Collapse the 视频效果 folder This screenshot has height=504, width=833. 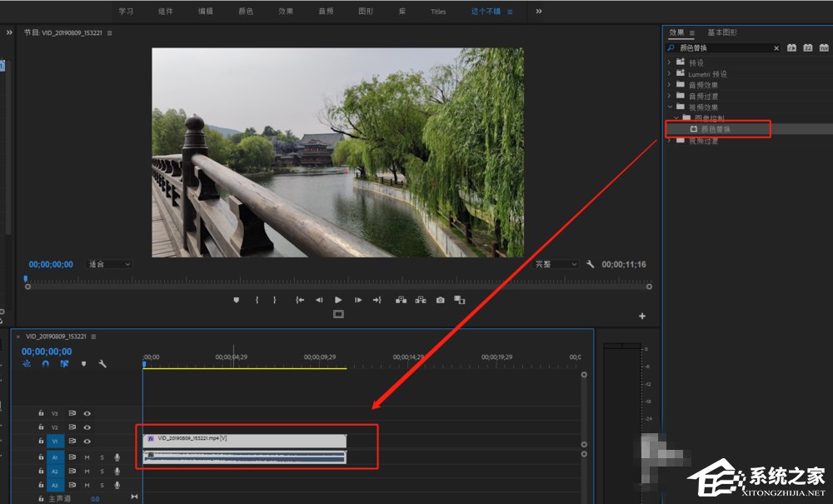(670, 107)
